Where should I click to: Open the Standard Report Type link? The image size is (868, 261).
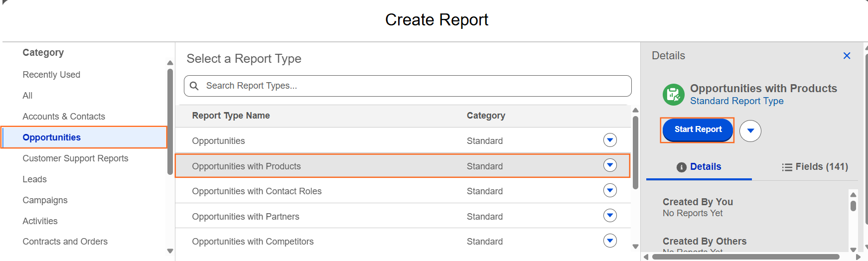[x=736, y=101]
